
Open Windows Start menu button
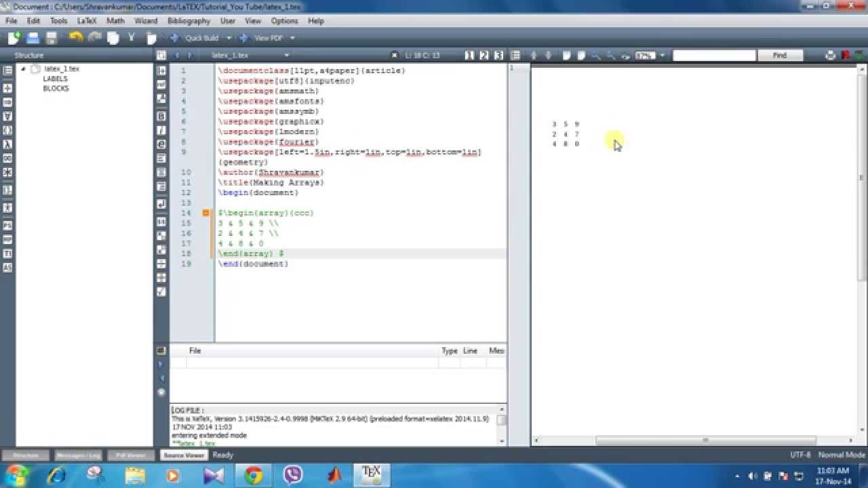coord(17,475)
